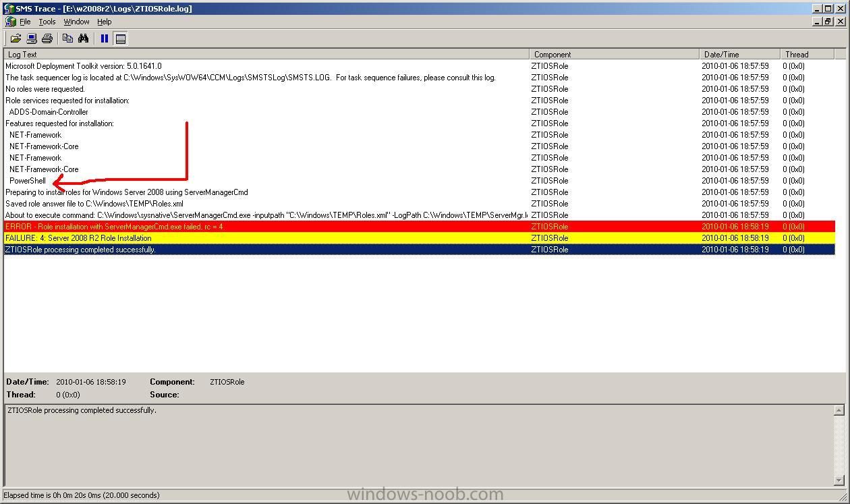
Task: Select the ADDS-Domain-Controller row
Action: point(420,112)
